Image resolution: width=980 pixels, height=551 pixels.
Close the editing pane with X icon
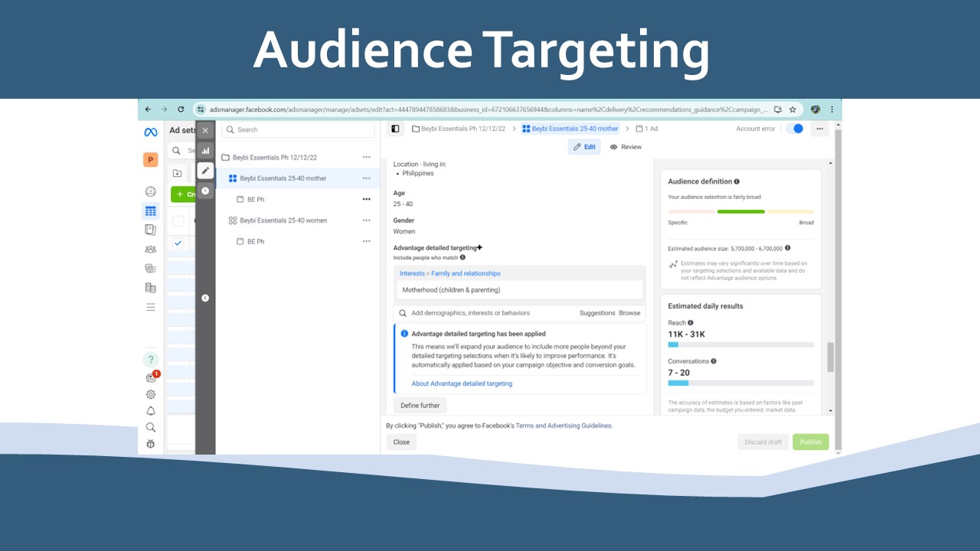tap(205, 130)
